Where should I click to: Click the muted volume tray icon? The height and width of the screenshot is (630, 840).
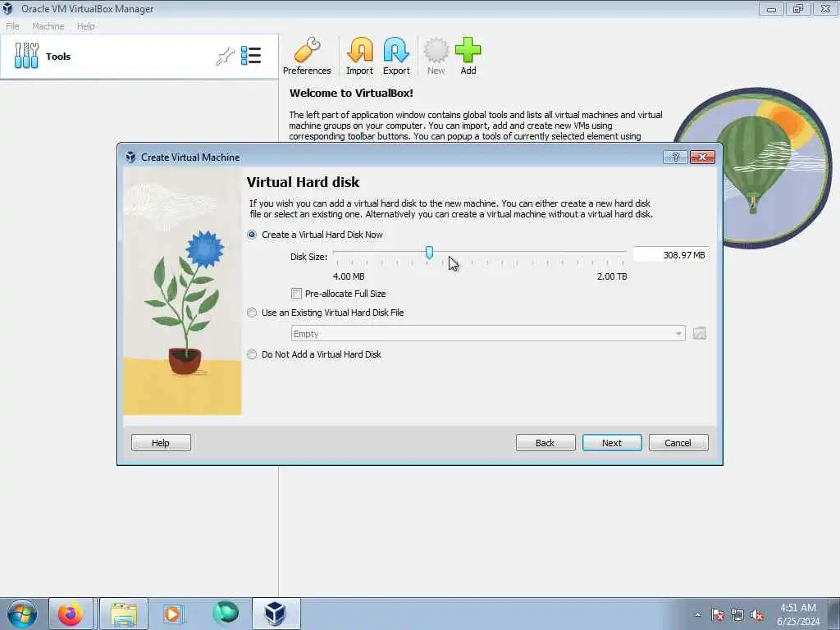coord(757,614)
